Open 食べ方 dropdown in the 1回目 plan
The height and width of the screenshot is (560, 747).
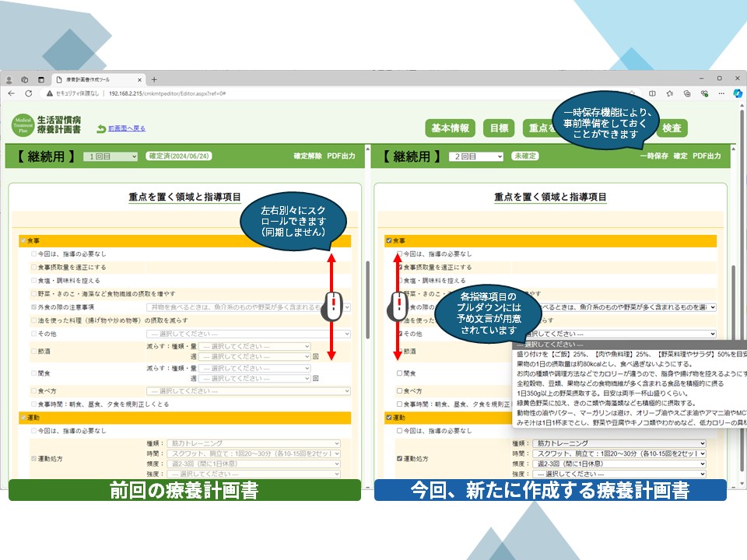pos(248,391)
